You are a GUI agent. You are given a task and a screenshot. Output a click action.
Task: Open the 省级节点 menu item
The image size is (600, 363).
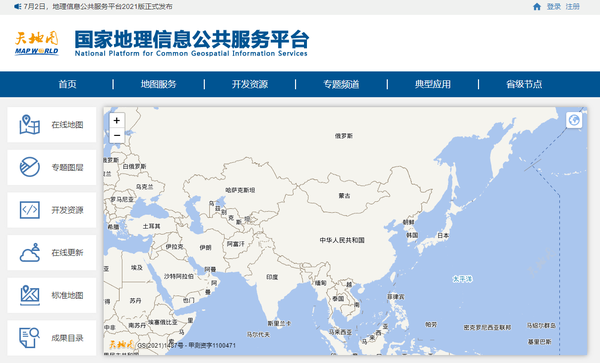(x=524, y=84)
